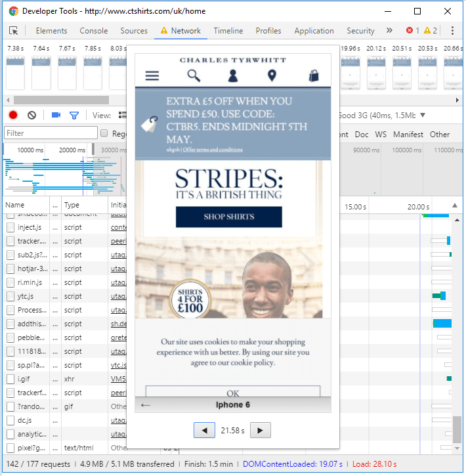This screenshot has height=476, width=466.
Task: Sort by the waterfall column arrow
Action: [455, 206]
